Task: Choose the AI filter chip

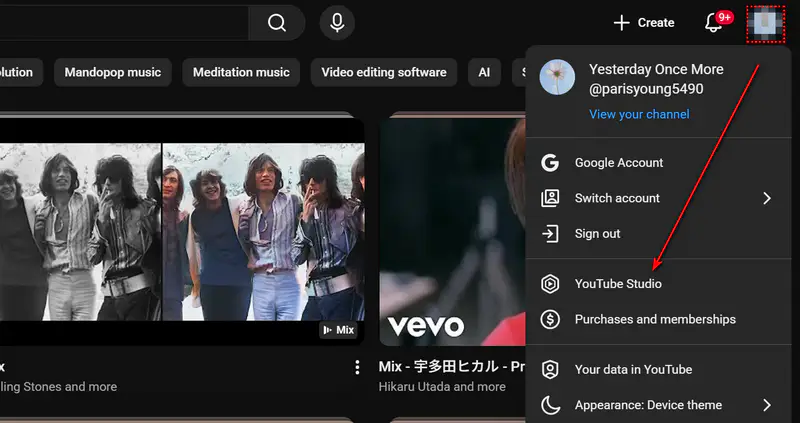Action: 484,72
